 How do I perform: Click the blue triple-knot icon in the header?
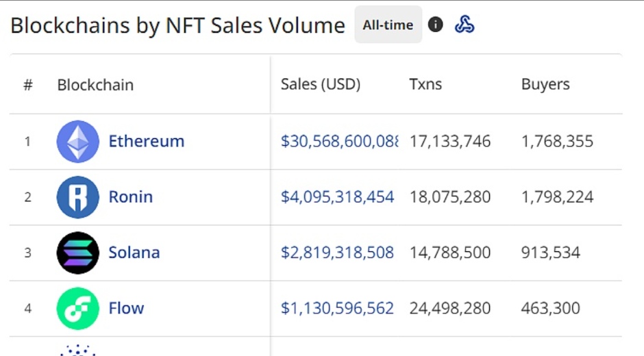tap(465, 25)
